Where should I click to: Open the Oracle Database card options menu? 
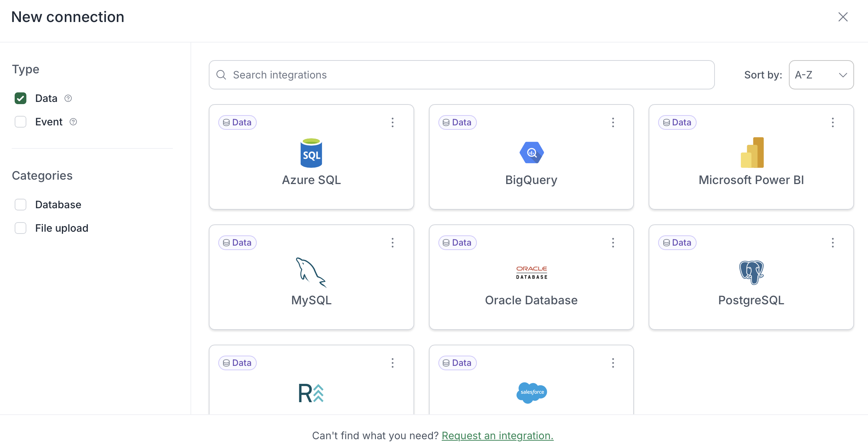click(x=613, y=243)
